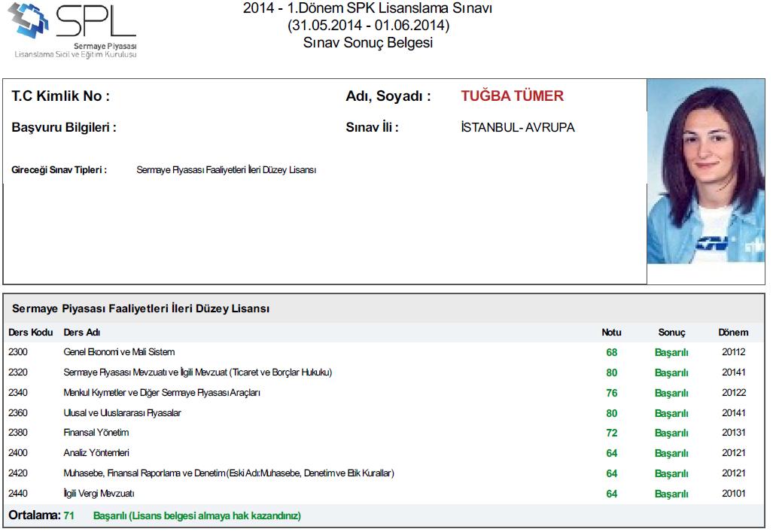Screen dimensions: 773x532
Task: Click period 20131
Action: click(734, 433)
